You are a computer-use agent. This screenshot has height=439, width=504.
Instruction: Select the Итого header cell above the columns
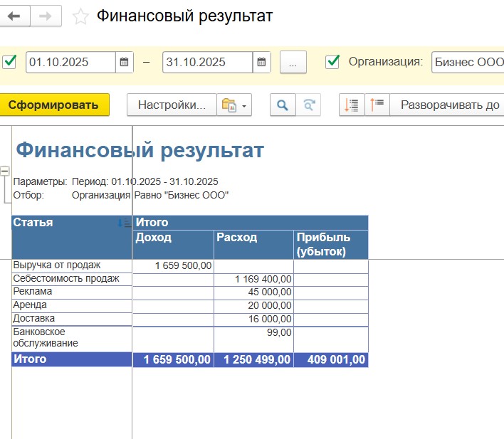pos(251,223)
